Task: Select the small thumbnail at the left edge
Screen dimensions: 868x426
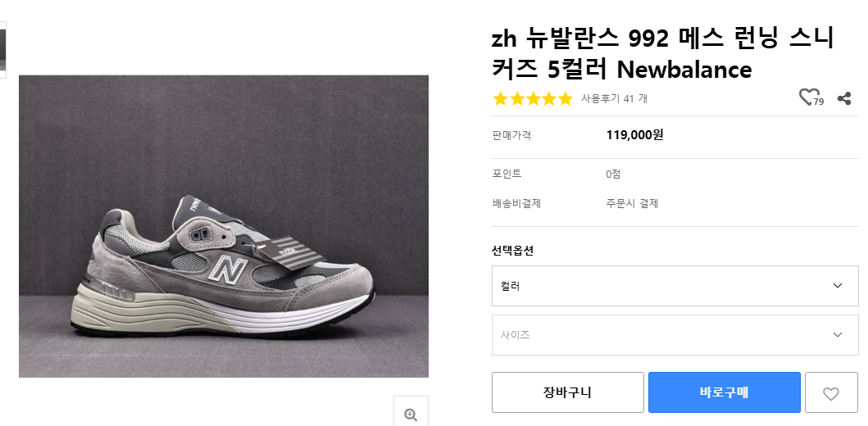Action: (x=2, y=50)
